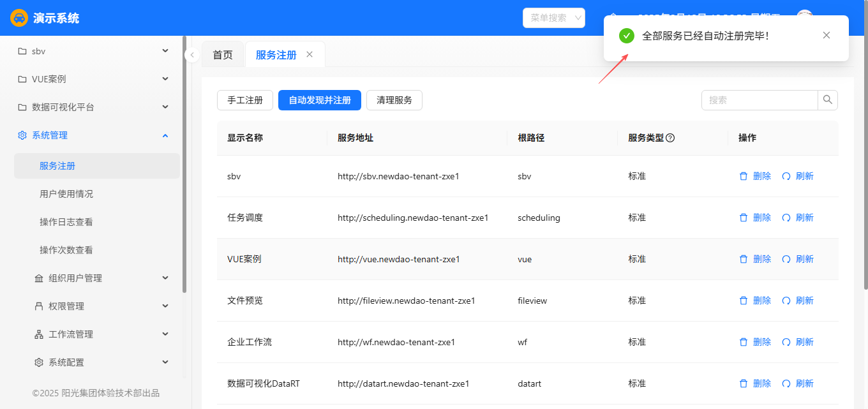
Task: Click delete icon in 数据可视化DataRT row
Action: [744, 383]
